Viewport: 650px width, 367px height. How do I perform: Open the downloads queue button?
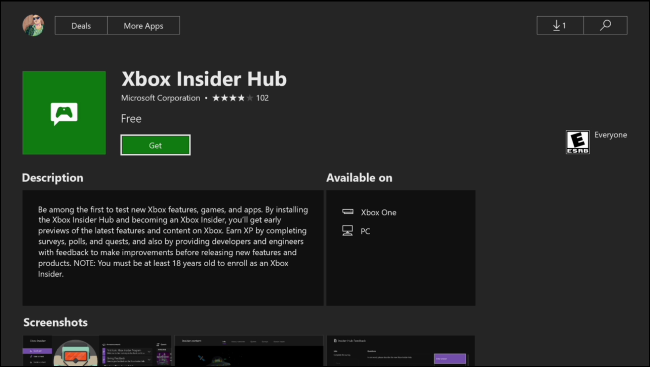(560, 26)
